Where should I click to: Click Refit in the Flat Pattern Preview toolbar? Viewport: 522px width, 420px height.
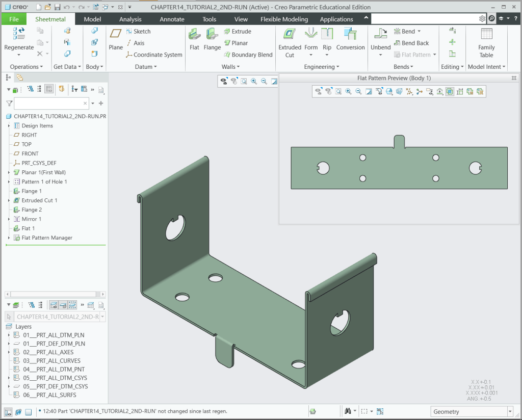pos(338,92)
